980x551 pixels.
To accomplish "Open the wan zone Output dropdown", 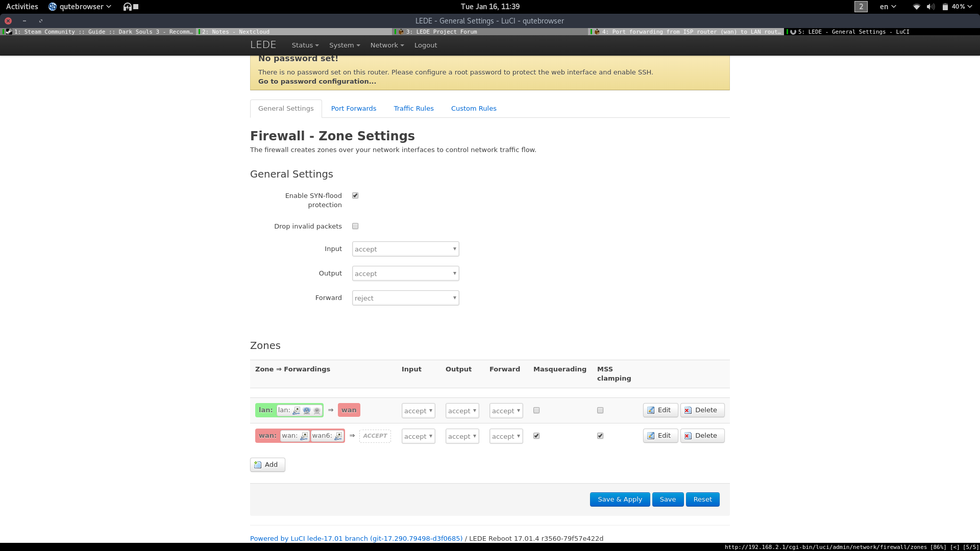I will pyautogui.click(x=462, y=436).
